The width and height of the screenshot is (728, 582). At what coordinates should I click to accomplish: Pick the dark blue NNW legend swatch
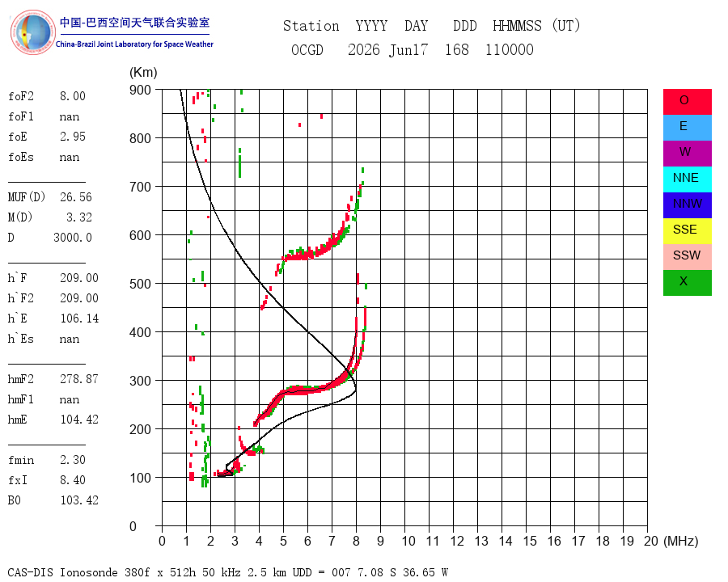(687, 205)
